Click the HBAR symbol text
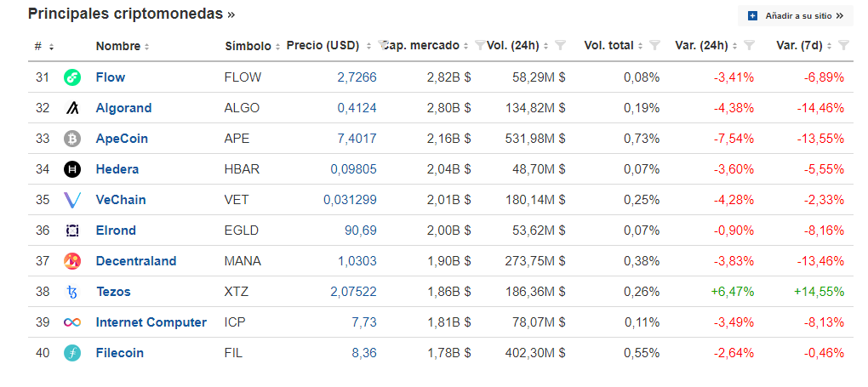 coord(242,169)
